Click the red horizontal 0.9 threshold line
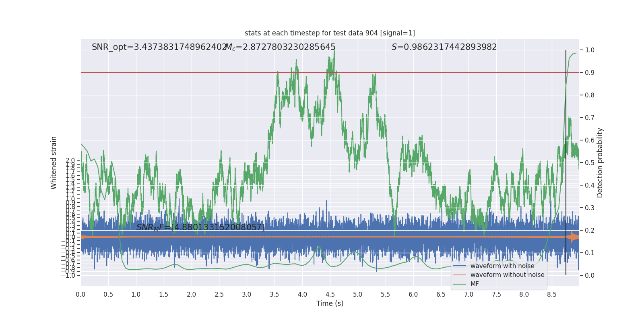Screen dimensions: 644x322 click(x=330, y=72)
